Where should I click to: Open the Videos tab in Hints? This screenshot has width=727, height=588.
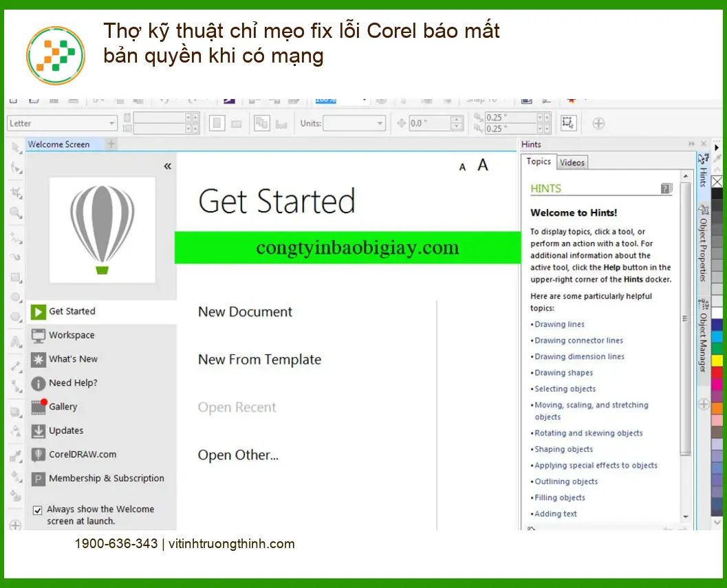pyautogui.click(x=572, y=162)
